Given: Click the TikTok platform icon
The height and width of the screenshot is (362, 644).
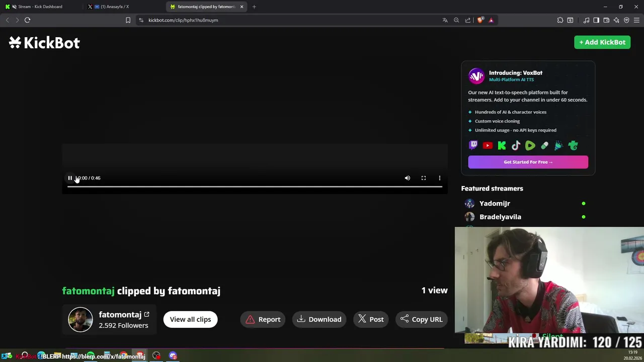Looking at the screenshot, I should point(516,146).
